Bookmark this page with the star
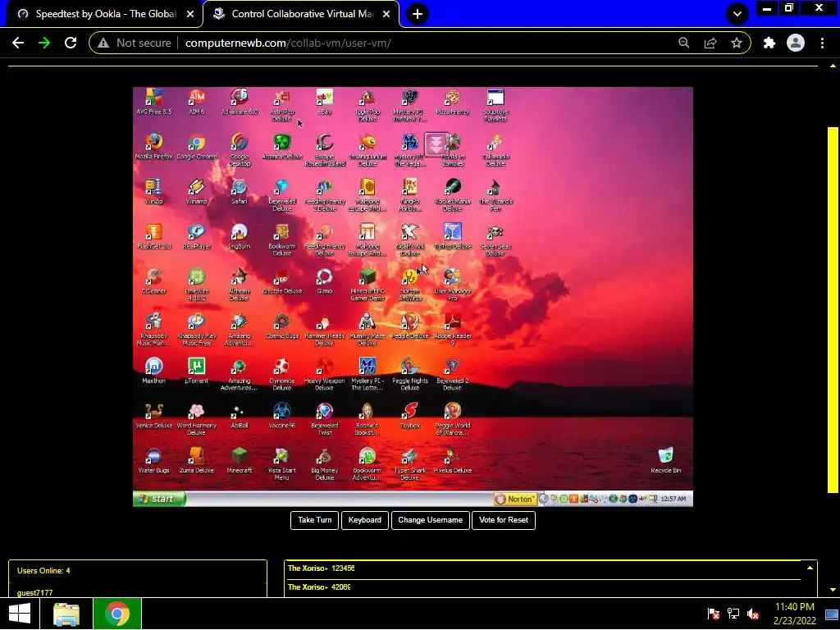The image size is (840, 630). point(737,43)
